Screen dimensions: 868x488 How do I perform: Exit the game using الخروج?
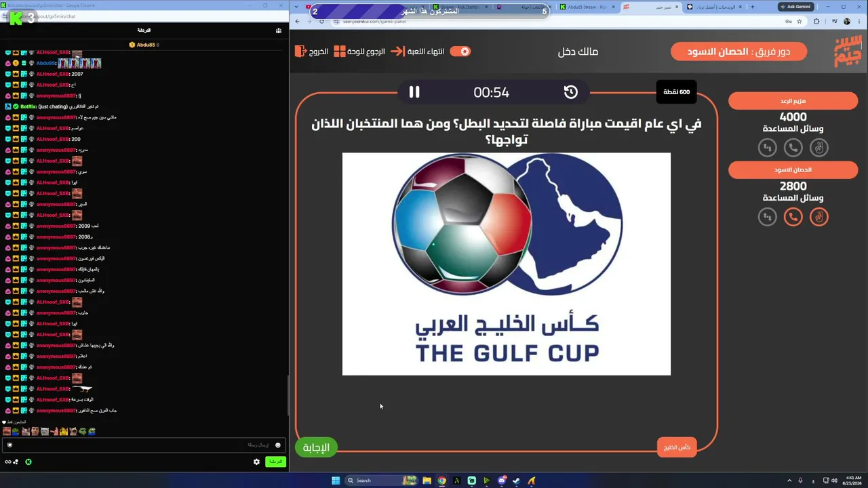point(312,52)
